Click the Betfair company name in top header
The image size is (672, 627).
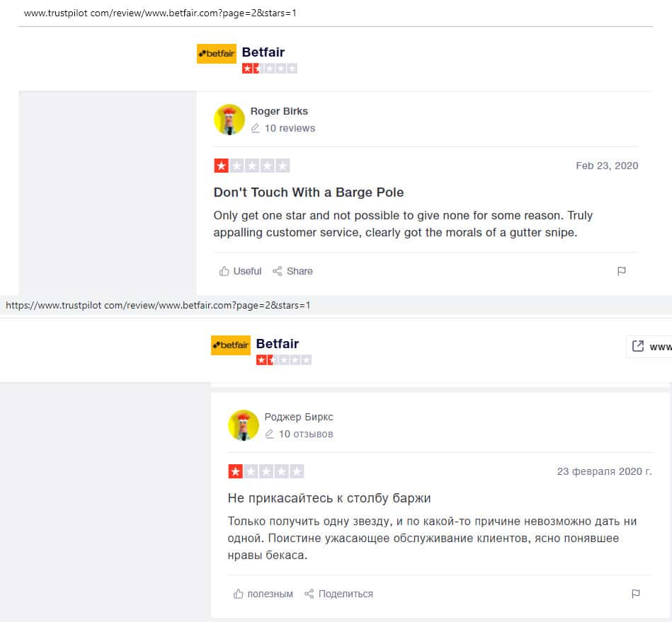tap(263, 52)
